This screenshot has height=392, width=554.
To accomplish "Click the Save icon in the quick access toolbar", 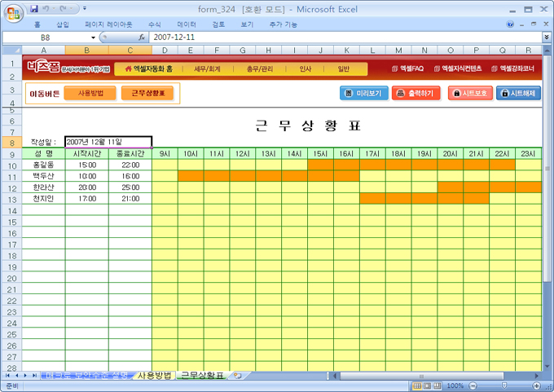I will [x=35, y=9].
